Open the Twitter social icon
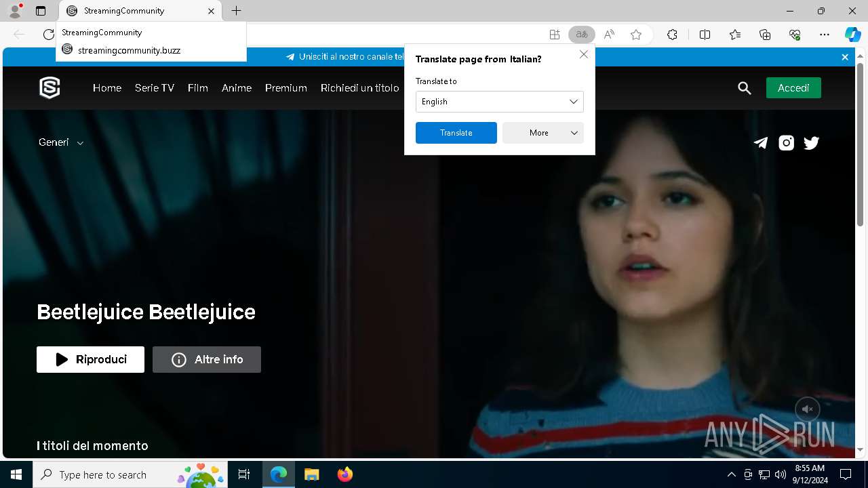Viewport: 868px width, 488px height. [811, 142]
